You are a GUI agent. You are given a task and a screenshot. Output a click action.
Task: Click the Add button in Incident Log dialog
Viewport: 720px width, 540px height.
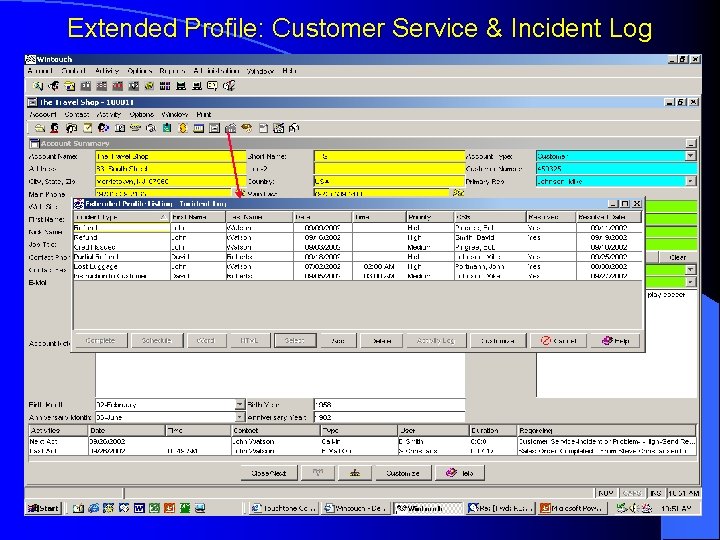(x=338, y=341)
